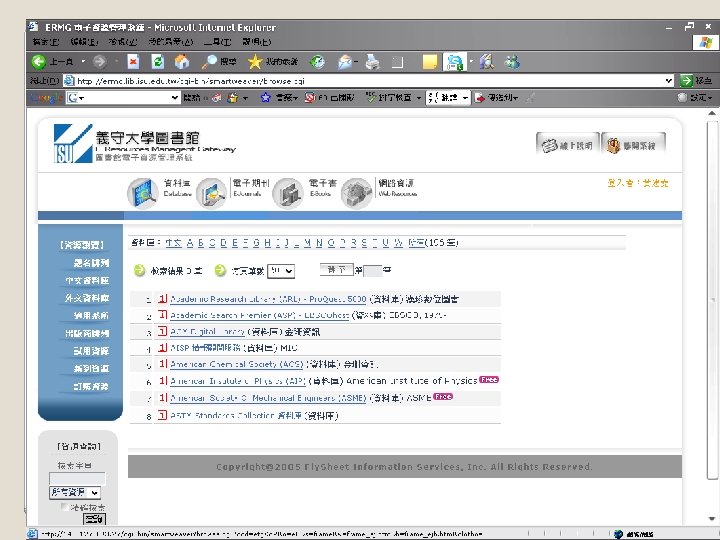This screenshot has height=540, width=720.
Task: Click the Google toolbar bookmarks star icon
Action: (x=265, y=97)
